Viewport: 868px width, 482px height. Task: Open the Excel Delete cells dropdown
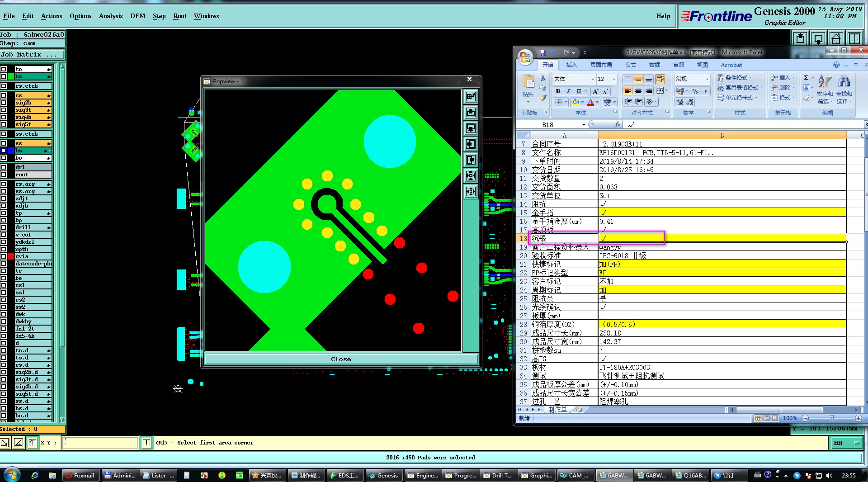[x=783, y=88]
